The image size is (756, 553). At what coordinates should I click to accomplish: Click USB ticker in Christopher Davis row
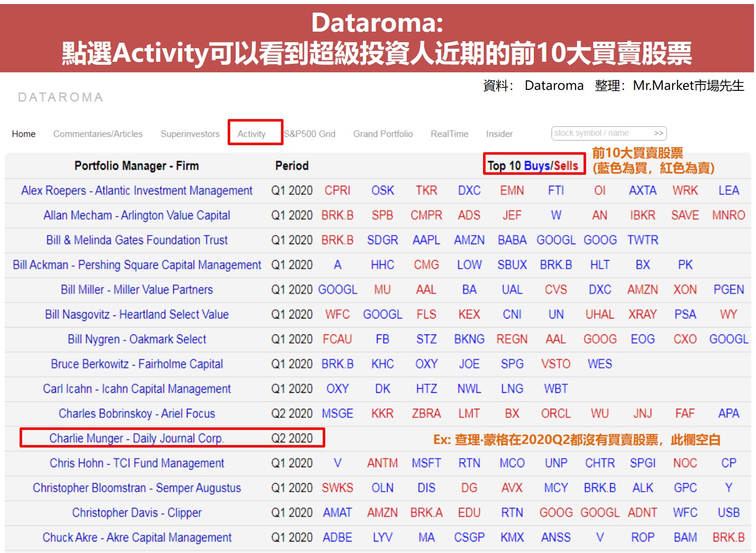(728, 513)
